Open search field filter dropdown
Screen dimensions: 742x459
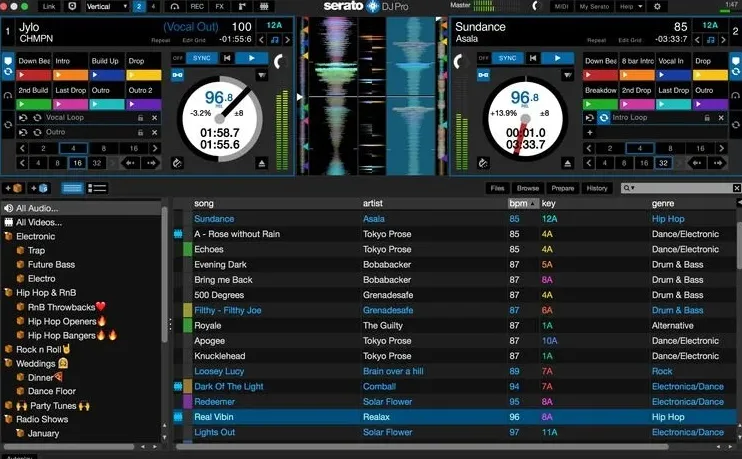629,188
